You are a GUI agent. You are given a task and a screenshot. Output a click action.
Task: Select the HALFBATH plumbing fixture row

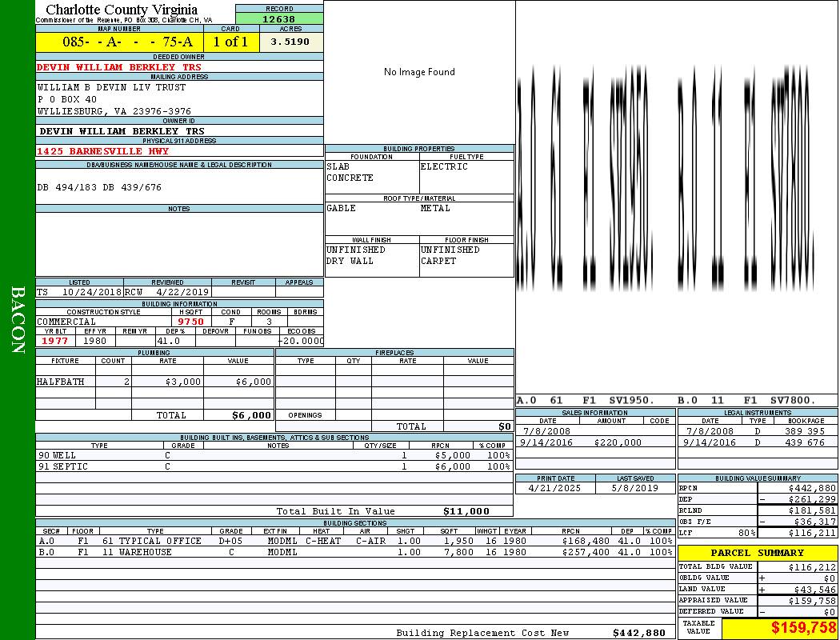pos(154,382)
